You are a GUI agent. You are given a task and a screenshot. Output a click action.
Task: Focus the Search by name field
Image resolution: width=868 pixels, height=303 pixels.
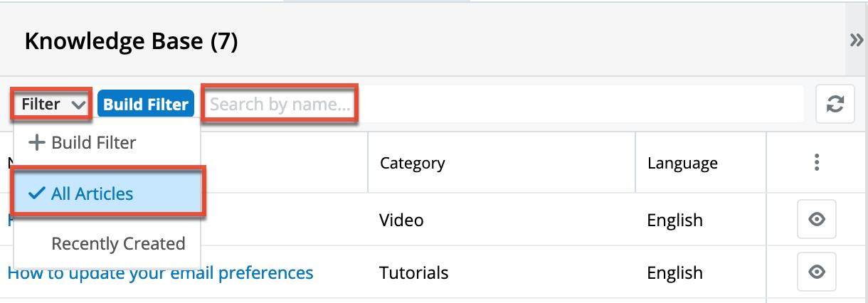[280, 105]
